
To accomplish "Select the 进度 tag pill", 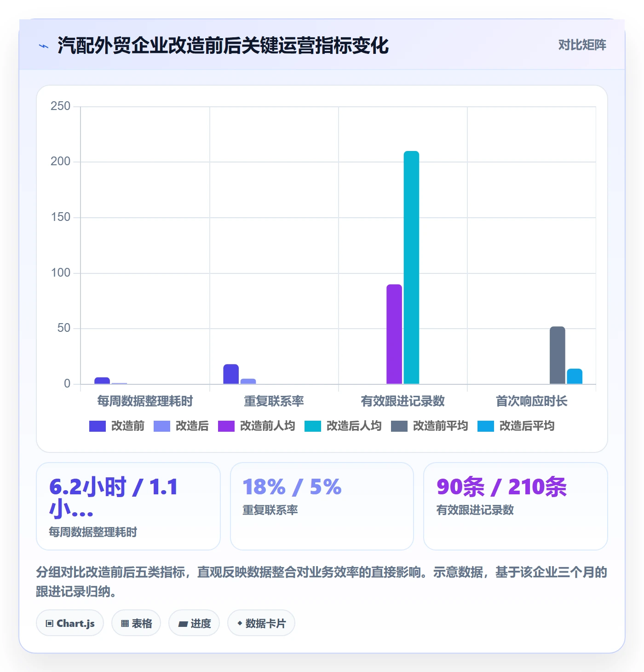I will [194, 623].
